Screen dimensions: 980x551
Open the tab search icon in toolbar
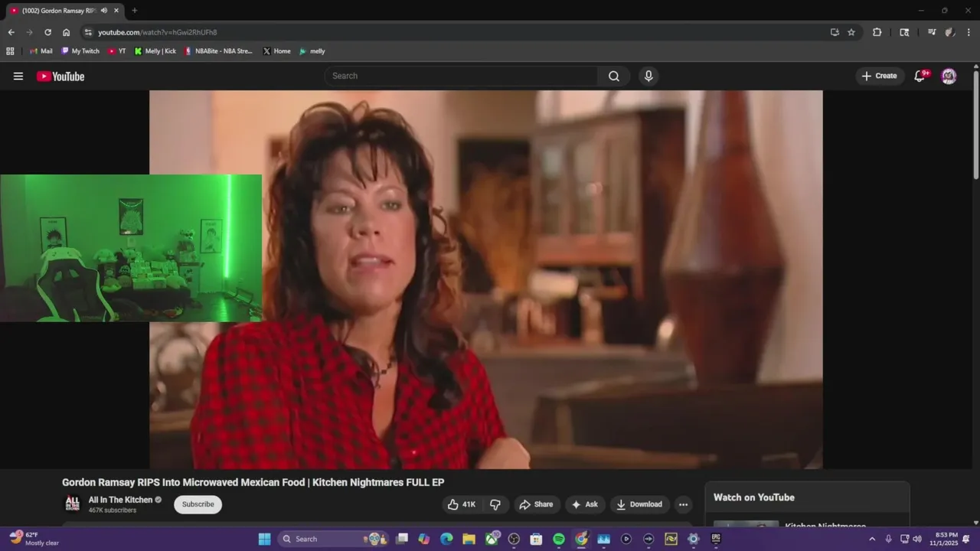pyautogui.click(x=904, y=32)
